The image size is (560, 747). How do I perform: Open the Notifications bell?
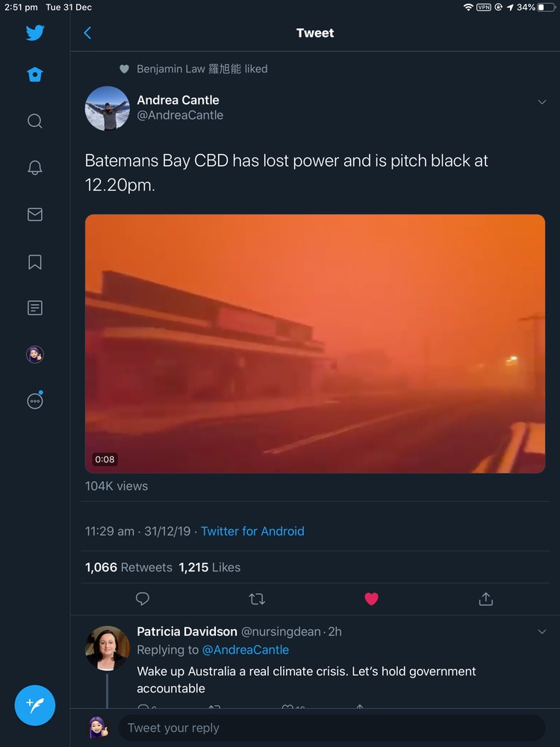pos(35,167)
